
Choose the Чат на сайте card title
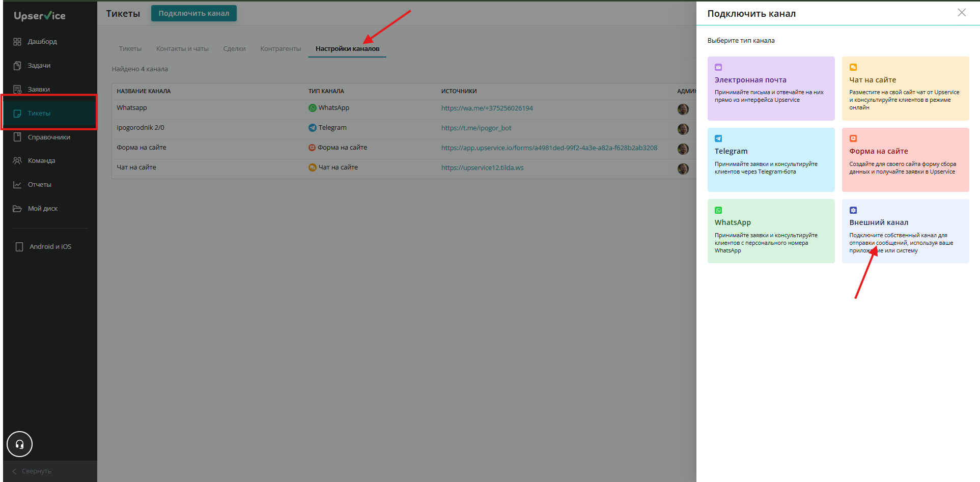pyautogui.click(x=873, y=80)
